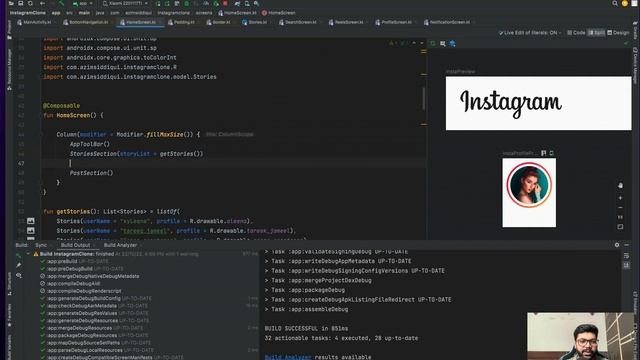Open Build tool window settings gear
Viewport: 640px width, 360px height.
click(617, 245)
